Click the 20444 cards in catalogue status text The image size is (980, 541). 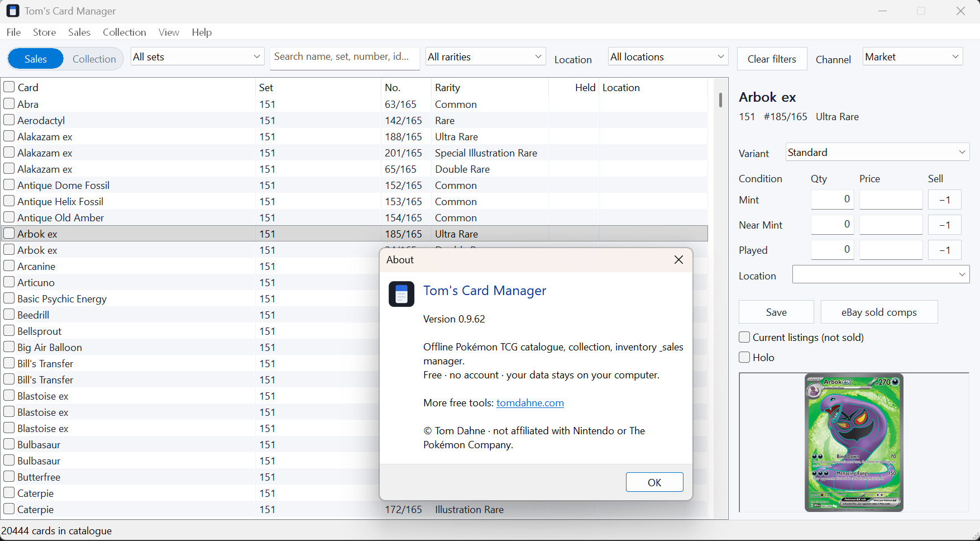point(56,530)
